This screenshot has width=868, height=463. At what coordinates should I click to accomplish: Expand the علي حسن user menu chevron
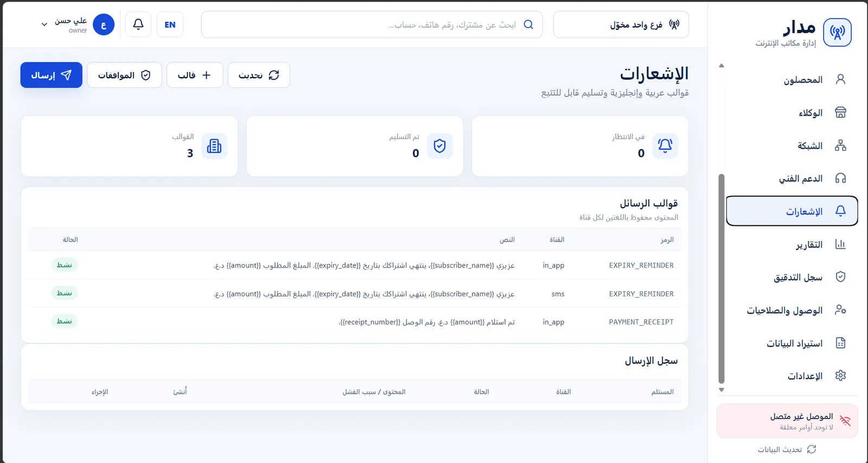[x=44, y=24]
